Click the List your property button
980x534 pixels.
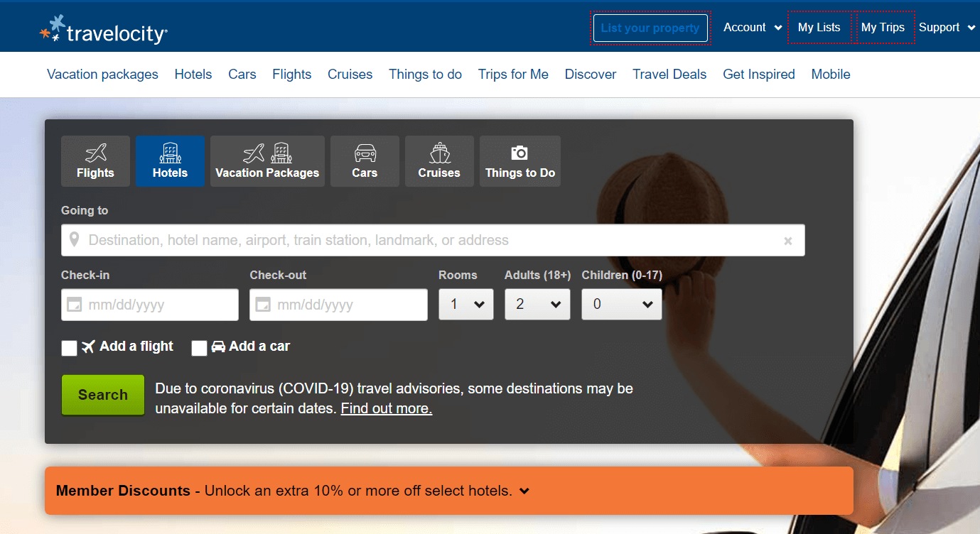[650, 28]
